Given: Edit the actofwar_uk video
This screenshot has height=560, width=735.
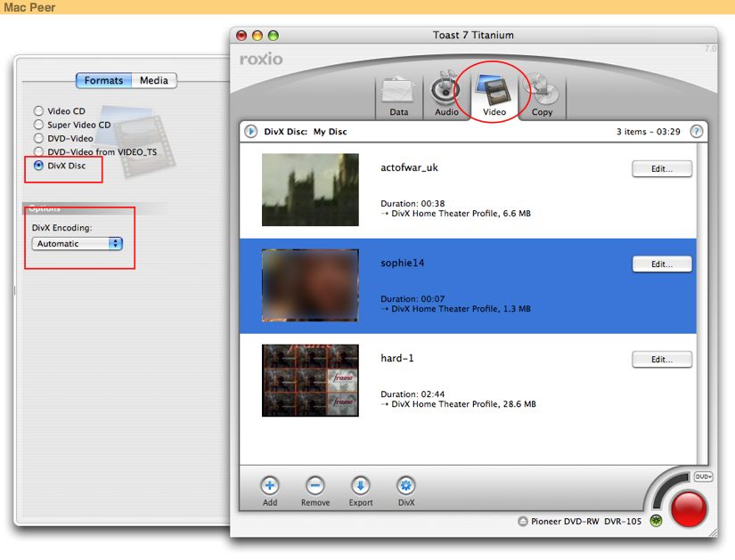Looking at the screenshot, I should coord(662,168).
